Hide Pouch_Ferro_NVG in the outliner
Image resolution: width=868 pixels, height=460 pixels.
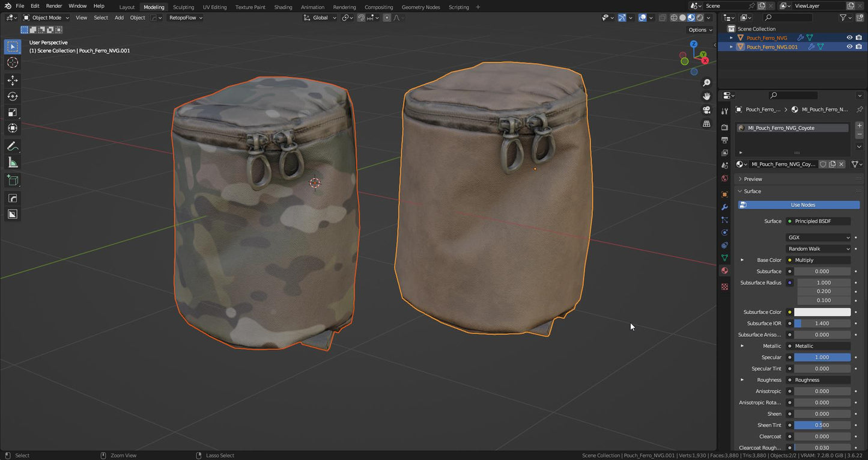pos(849,38)
